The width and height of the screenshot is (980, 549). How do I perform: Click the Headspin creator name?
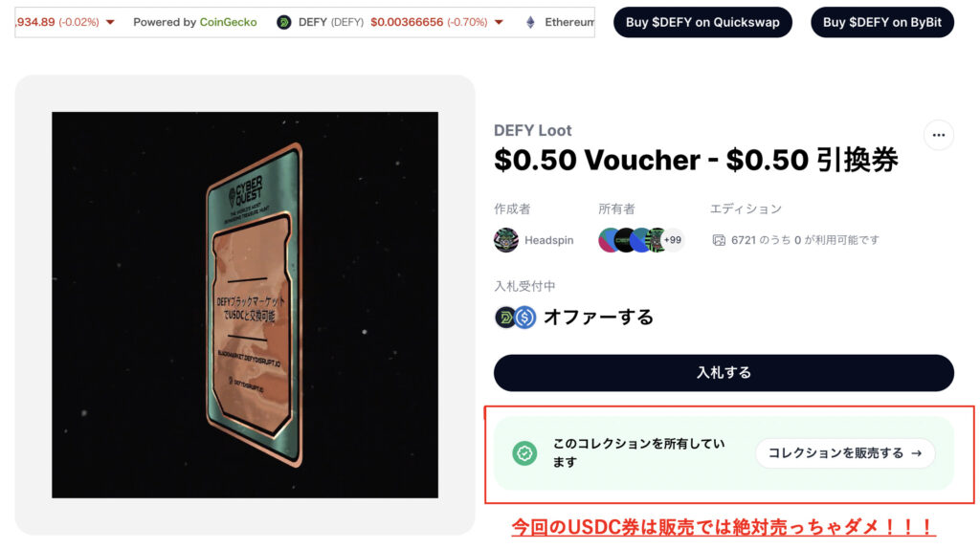(548, 240)
